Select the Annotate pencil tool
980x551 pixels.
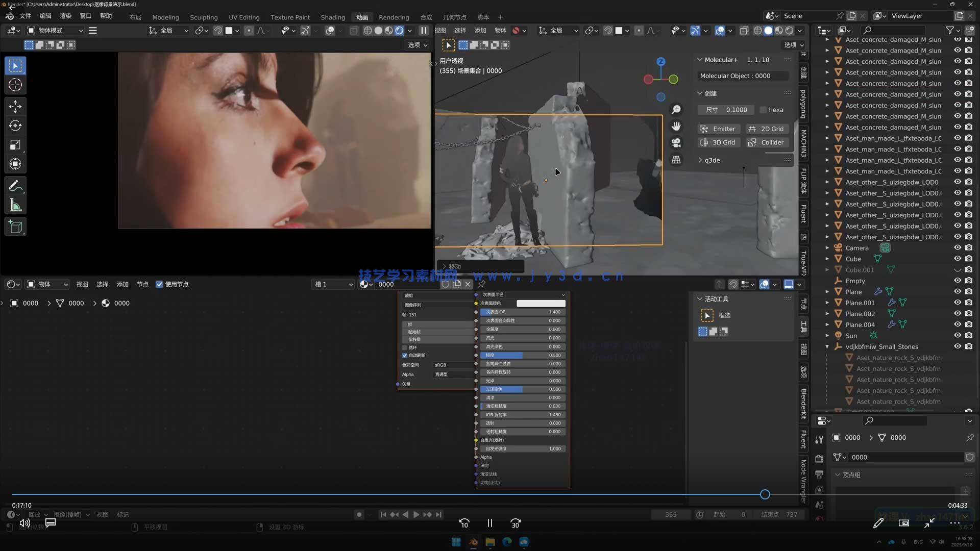(15, 186)
